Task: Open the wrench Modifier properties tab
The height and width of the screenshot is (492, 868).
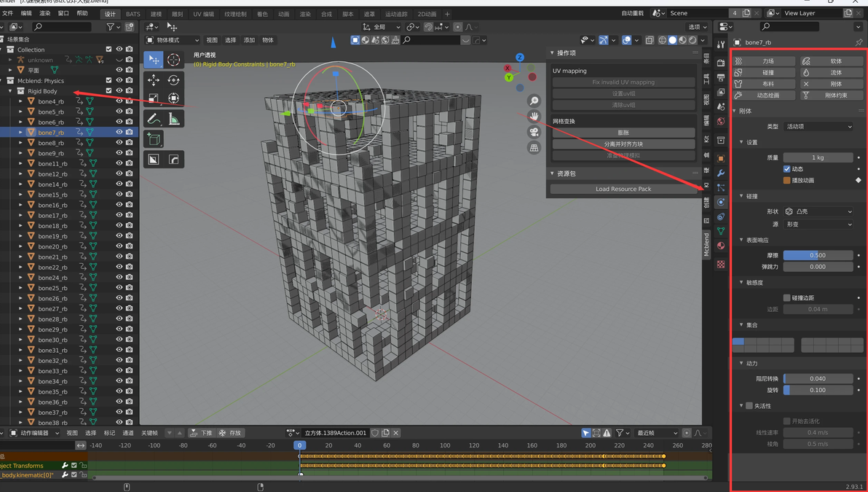Action: pos(721,173)
